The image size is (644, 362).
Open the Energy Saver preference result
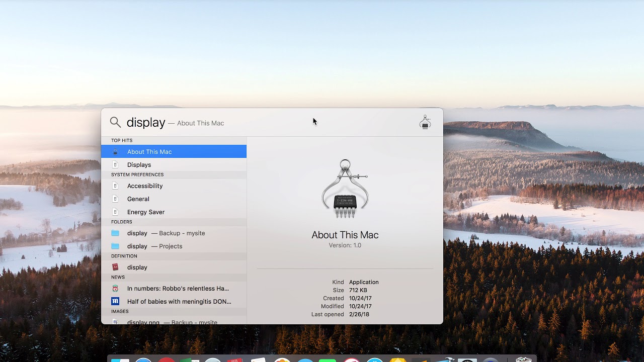point(174,212)
